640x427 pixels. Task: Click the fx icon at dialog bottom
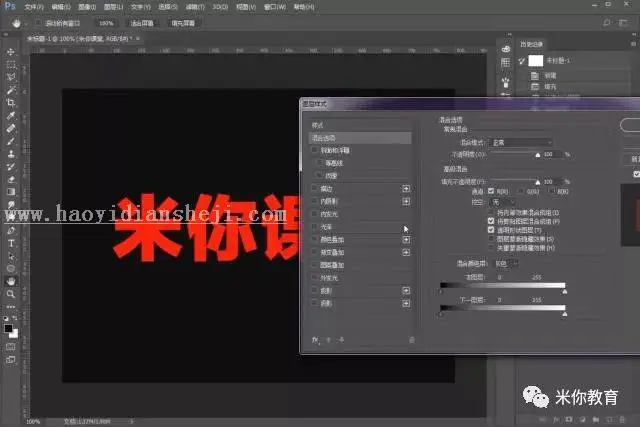(315, 340)
